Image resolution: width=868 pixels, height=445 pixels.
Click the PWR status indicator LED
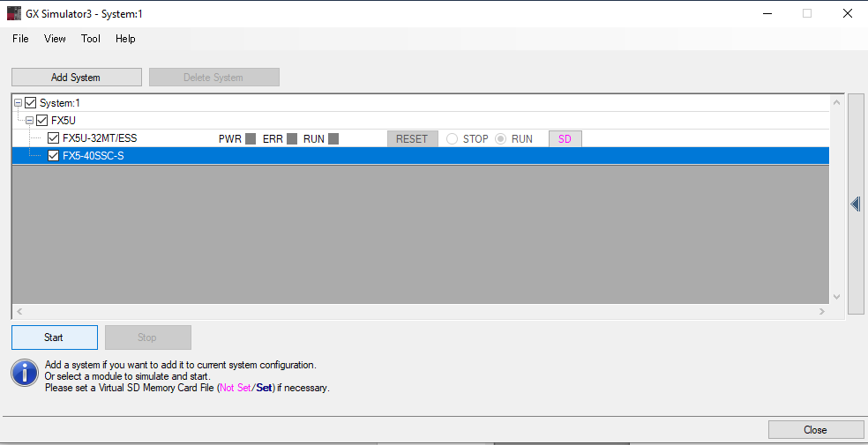251,139
